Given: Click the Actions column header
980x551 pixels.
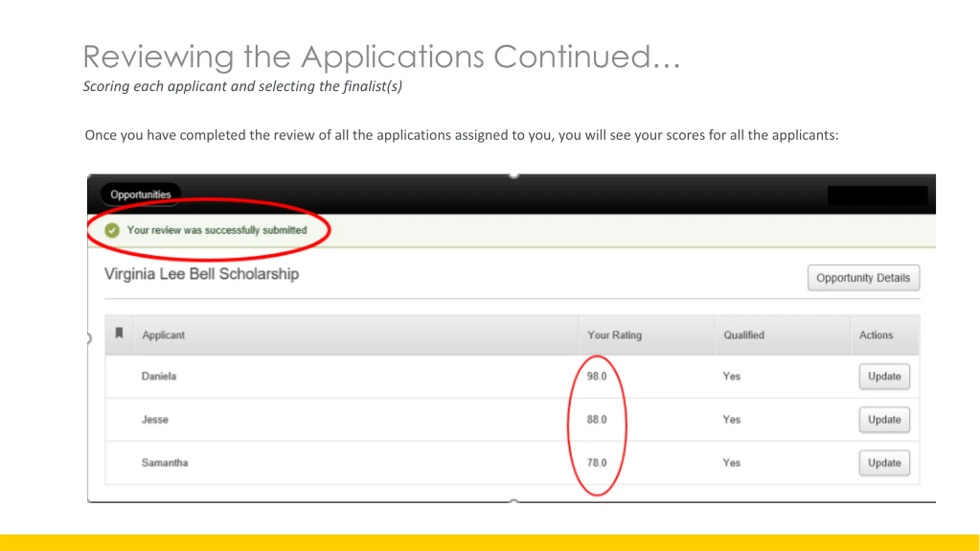Looking at the screenshot, I should click(876, 335).
